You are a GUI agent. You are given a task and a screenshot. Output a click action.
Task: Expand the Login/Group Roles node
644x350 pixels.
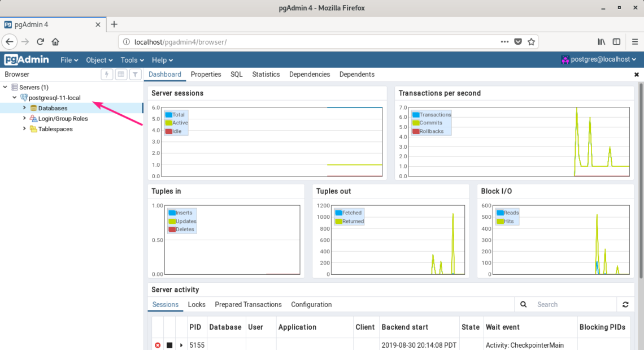coord(24,119)
